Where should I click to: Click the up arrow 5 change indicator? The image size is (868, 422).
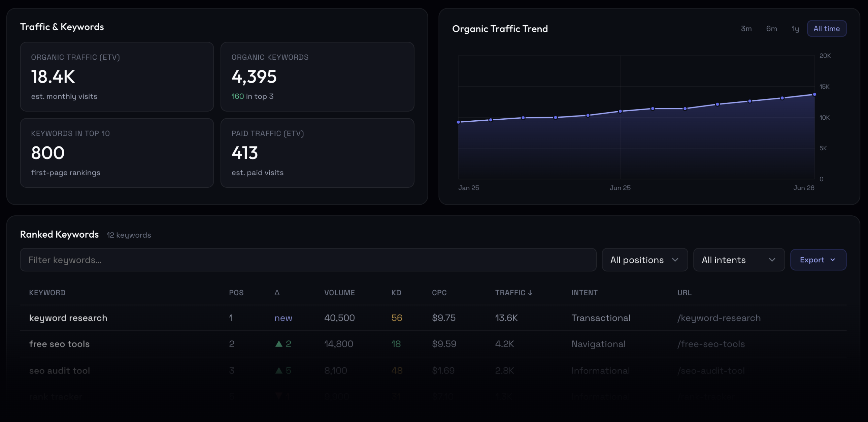[283, 370]
